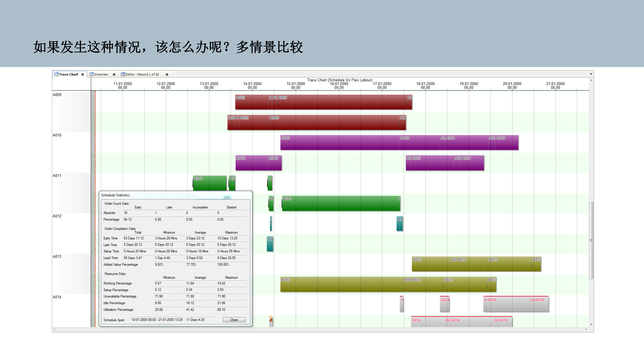
Task: Click the horizontal scrollbar right arrow
Action: 586,329
